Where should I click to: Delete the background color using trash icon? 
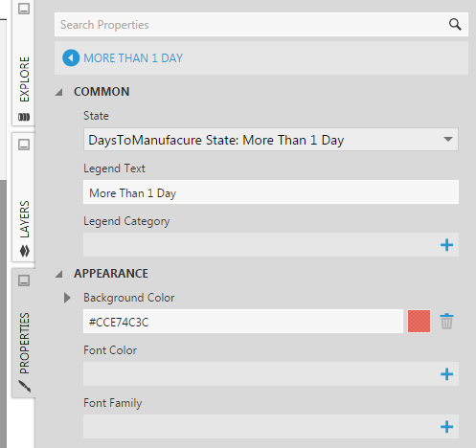(446, 321)
